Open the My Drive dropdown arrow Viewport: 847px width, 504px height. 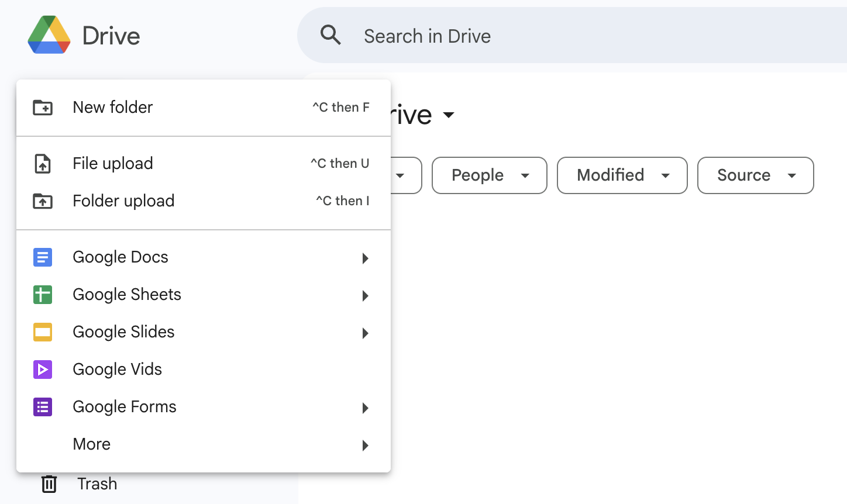click(449, 116)
